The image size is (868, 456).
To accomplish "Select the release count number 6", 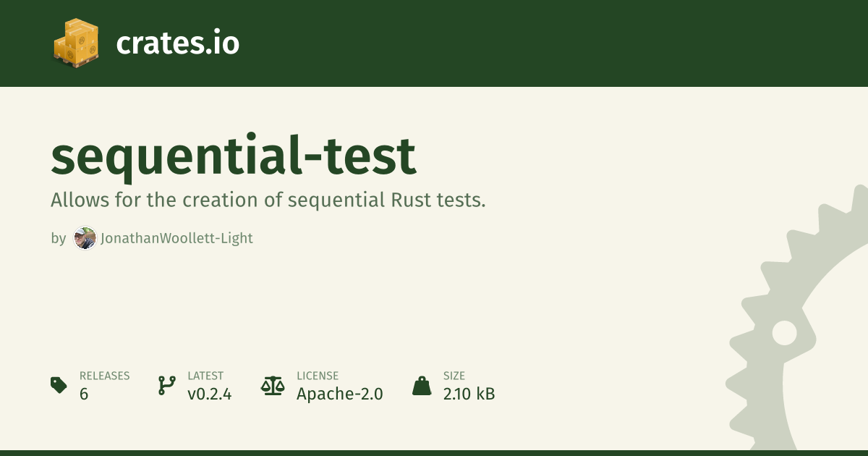I will 84,394.
